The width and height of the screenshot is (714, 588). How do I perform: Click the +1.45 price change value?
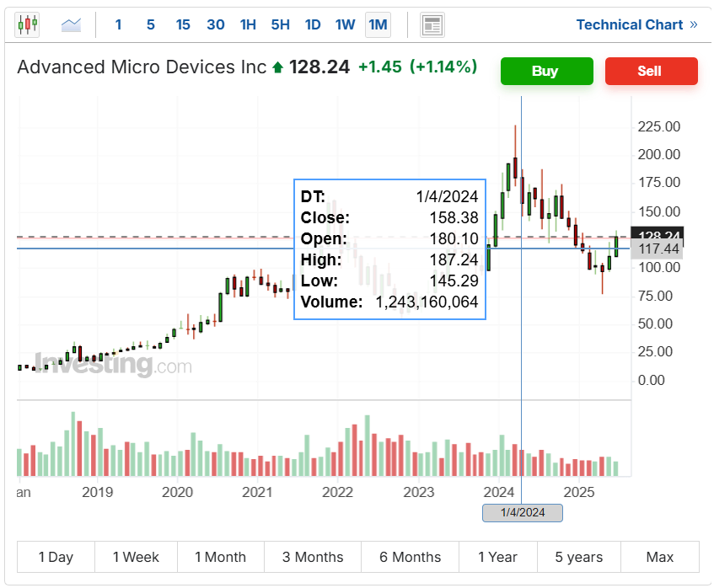pyautogui.click(x=380, y=67)
